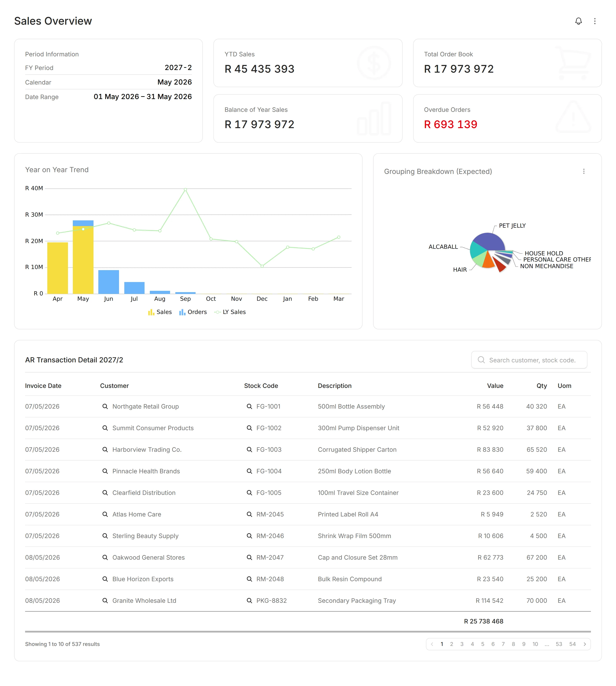Image resolution: width=616 pixels, height=686 pixels.
Task: Toggle the Sales series in chart legend
Action: pos(160,312)
